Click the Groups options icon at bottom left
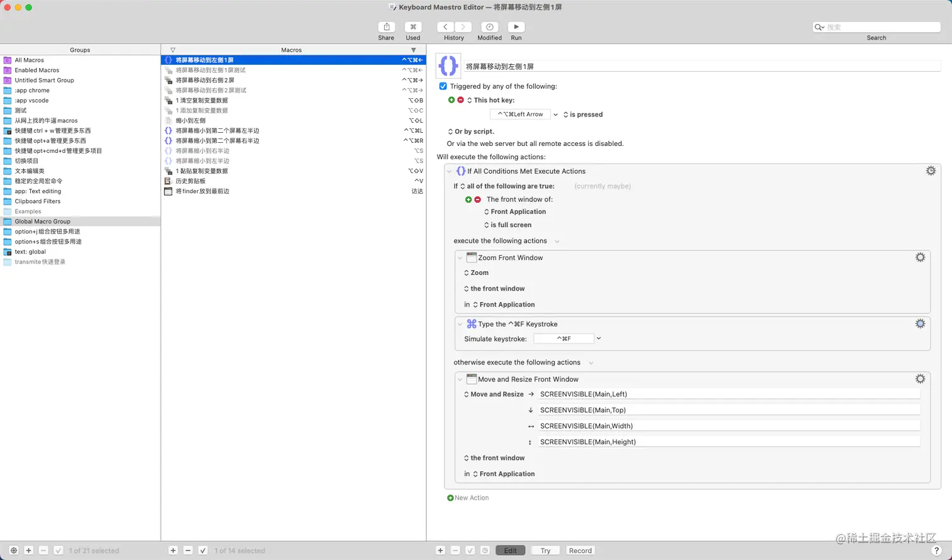 pyautogui.click(x=14, y=551)
